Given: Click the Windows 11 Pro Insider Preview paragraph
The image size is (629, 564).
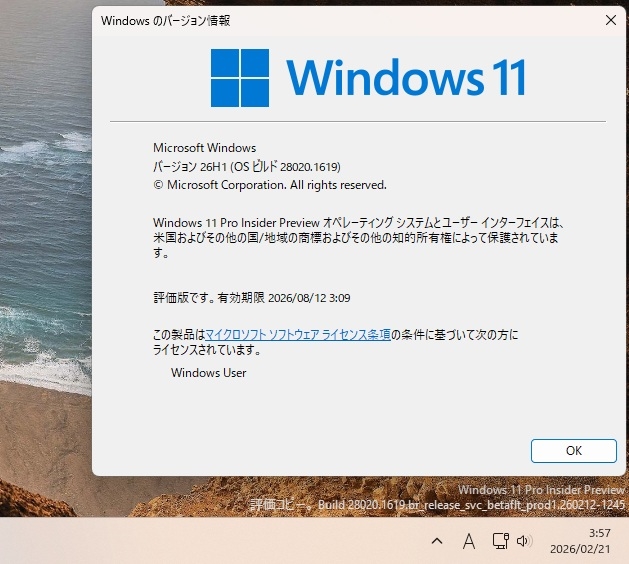Looking at the screenshot, I should (x=358, y=238).
